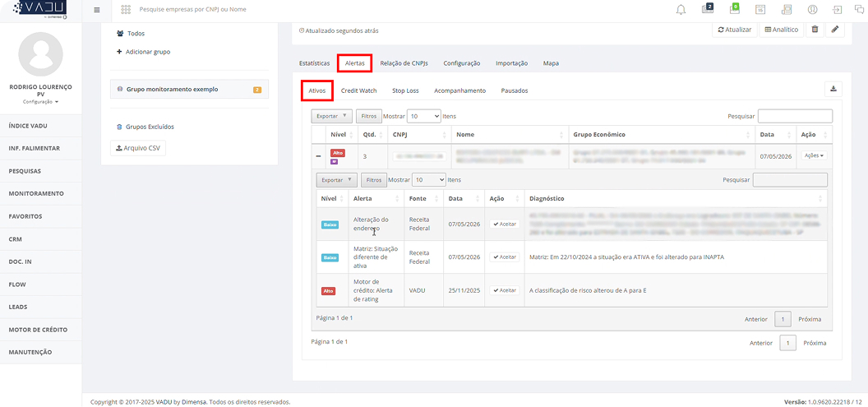
Task: Click the user profile icon in top bar
Action: [x=812, y=9]
